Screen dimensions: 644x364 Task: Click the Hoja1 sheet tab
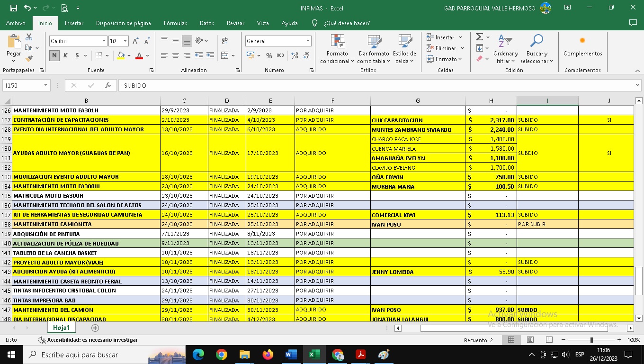62,328
